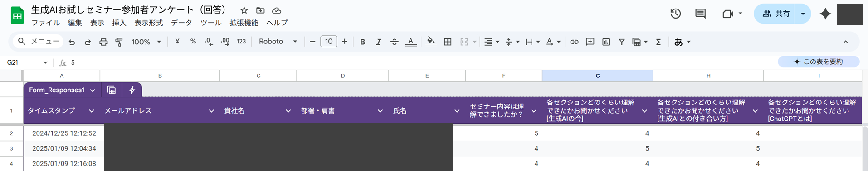Open the 氏名 column dropdown
The width and height of the screenshot is (868, 171).
[457, 111]
